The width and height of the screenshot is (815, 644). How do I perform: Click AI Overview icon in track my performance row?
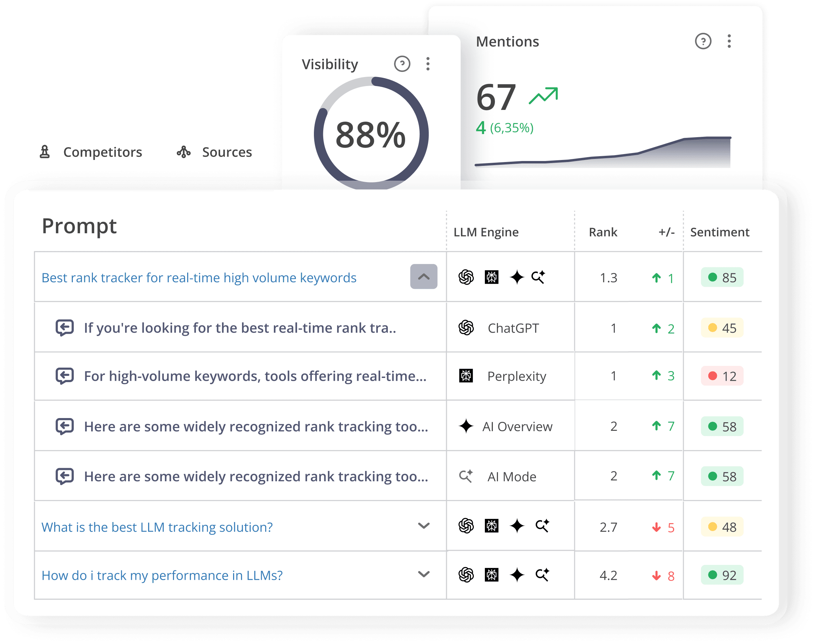pos(517,575)
